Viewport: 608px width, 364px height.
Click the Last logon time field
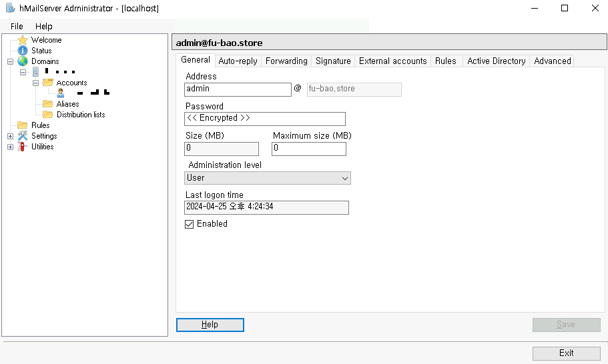(266, 207)
